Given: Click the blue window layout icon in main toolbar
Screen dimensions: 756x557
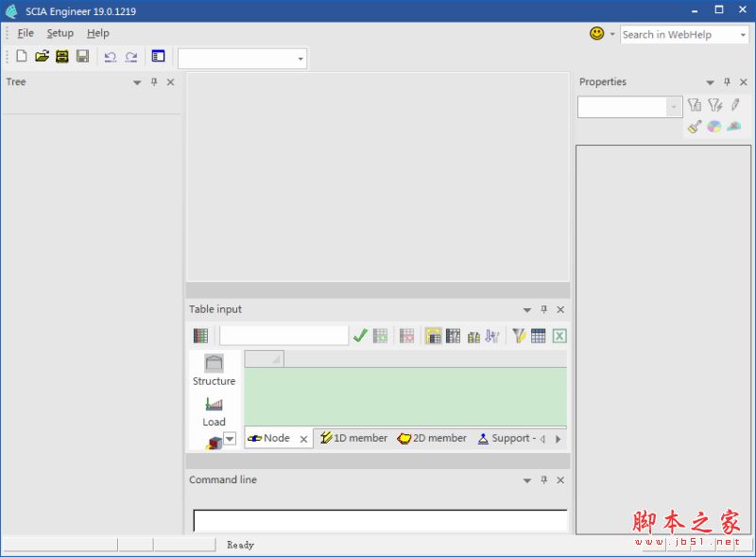Looking at the screenshot, I should pos(158,56).
